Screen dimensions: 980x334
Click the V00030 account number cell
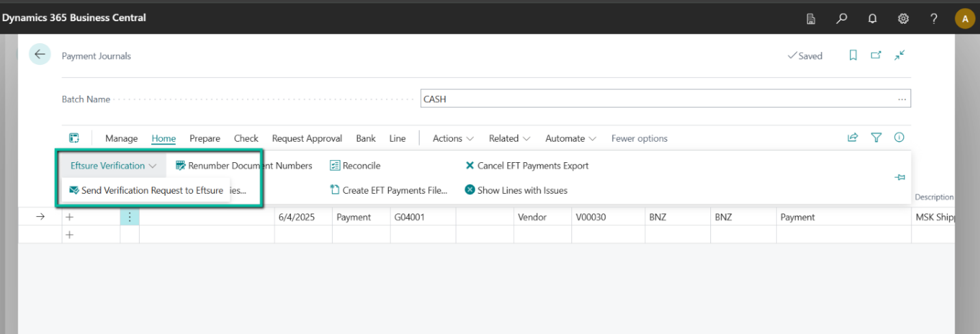click(607, 217)
